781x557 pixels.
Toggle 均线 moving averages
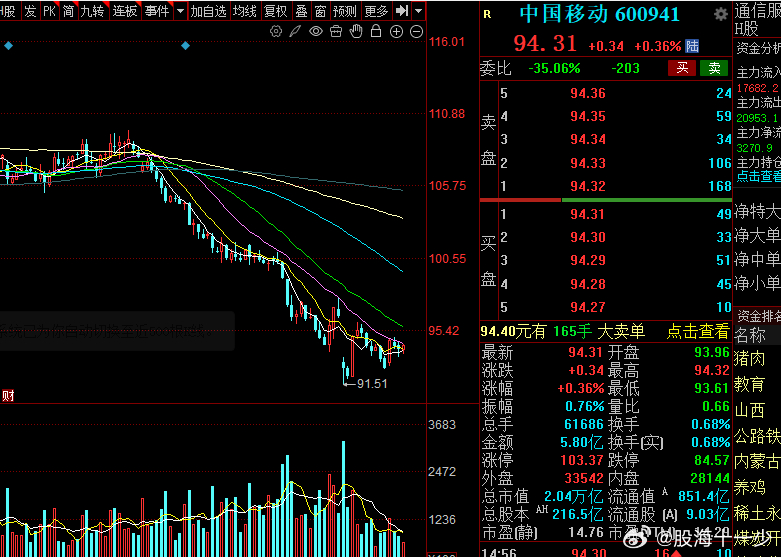click(x=245, y=11)
